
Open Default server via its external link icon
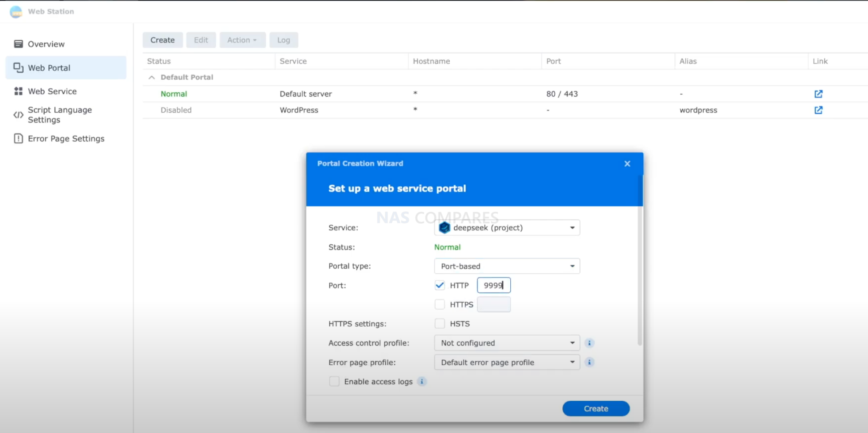[x=818, y=94]
